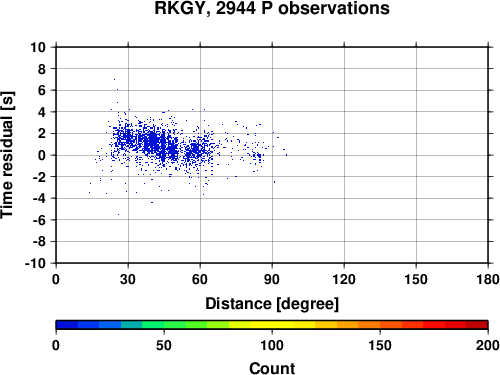The image size is (500, 375).
Task: Select the 'Distance [degree]' x-axis label
Action: pyautogui.click(x=272, y=304)
